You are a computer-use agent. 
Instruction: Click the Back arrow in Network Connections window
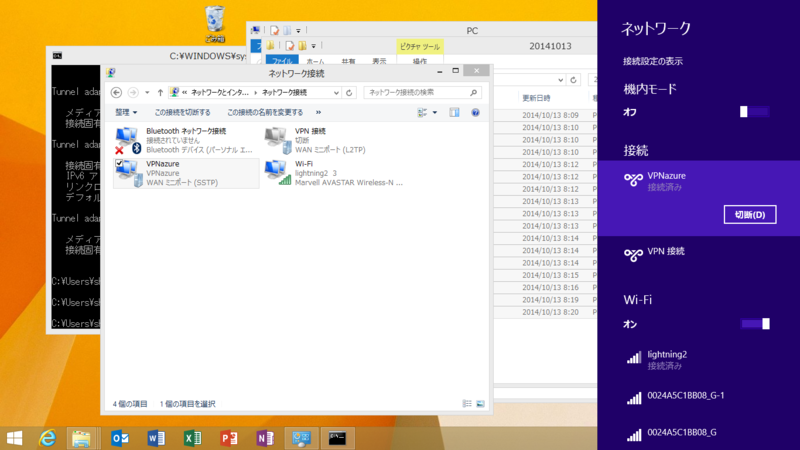coord(116,92)
